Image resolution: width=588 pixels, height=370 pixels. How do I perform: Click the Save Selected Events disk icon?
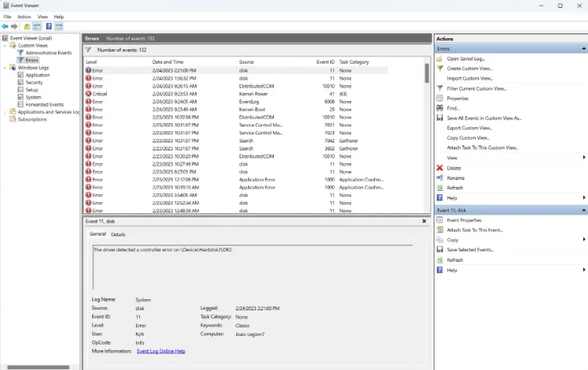pos(439,250)
